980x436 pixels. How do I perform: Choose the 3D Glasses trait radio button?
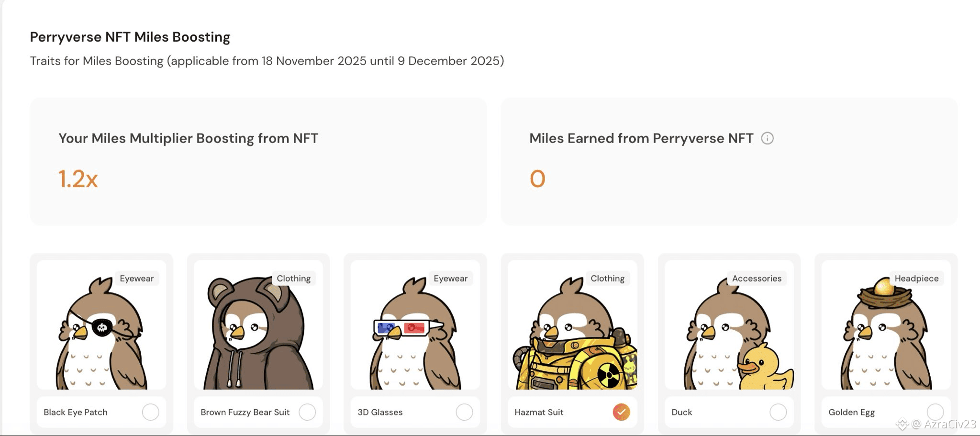click(464, 412)
